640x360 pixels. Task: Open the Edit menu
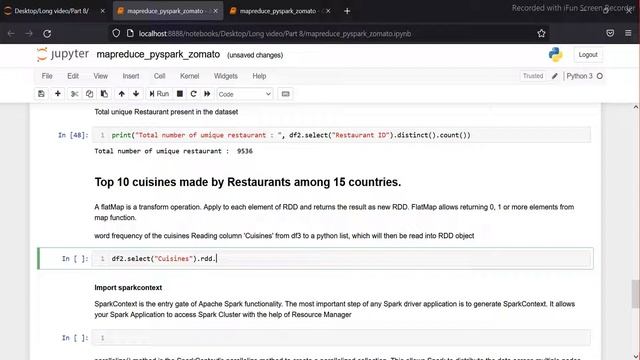click(x=73, y=76)
